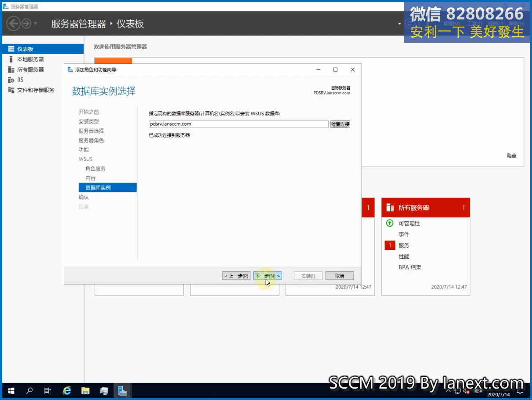The image size is (532, 400).
Task: Switch to the Server Manager taskbar icon
Action: pos(123,391)
